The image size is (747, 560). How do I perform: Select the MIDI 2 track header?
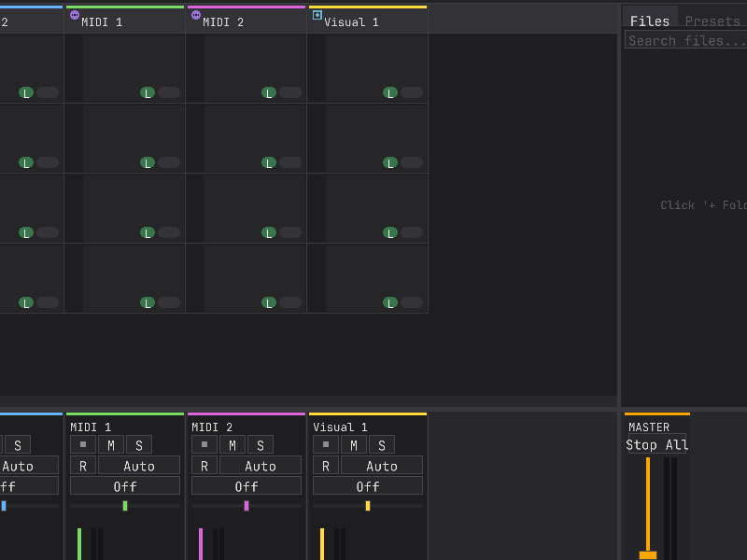pos(247,21)
